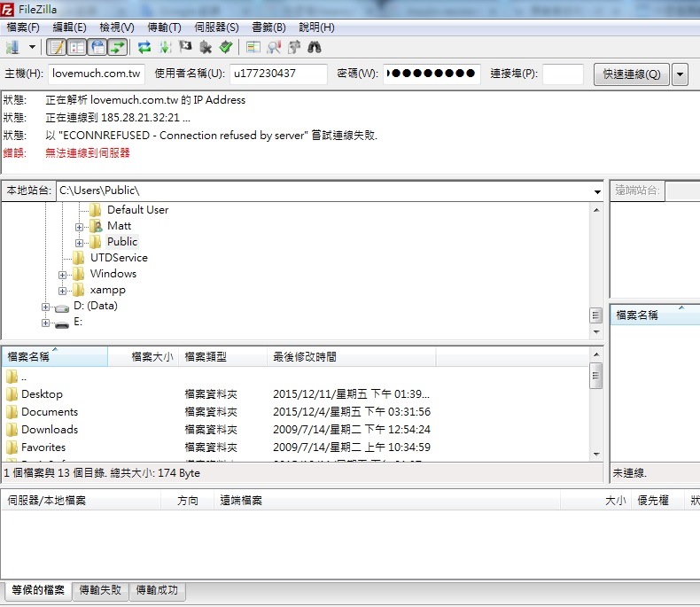Toggle synchronized browsing
Image resolution: width=700 pixels, height=607 pixels.
coord(294,47)
